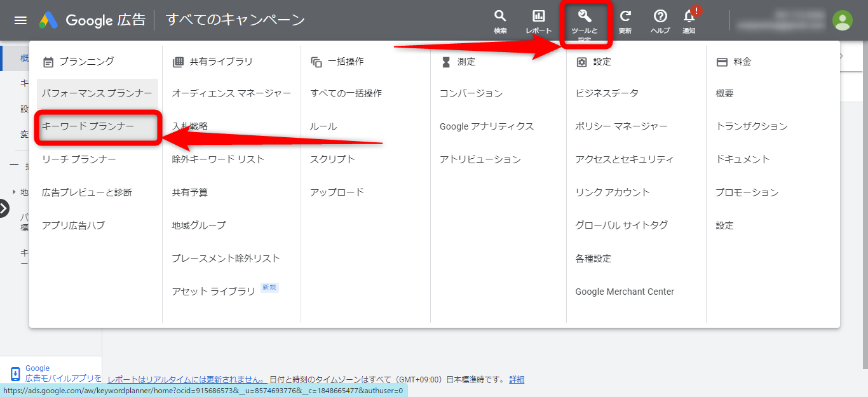The image size is (868, 397).
Task: Open ドキュメント under 料金
Action: coord(743,159)
